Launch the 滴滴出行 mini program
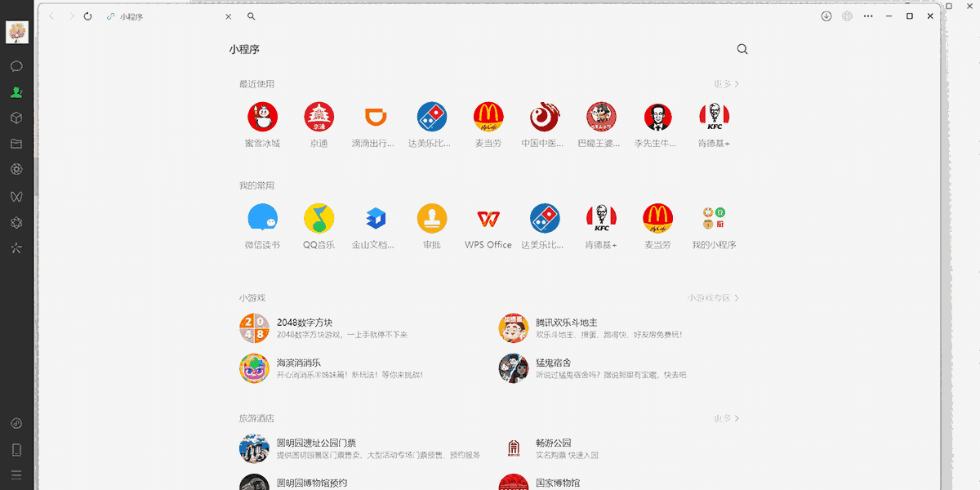This screenshot has height=490, width=980. [x=375, y=116]
